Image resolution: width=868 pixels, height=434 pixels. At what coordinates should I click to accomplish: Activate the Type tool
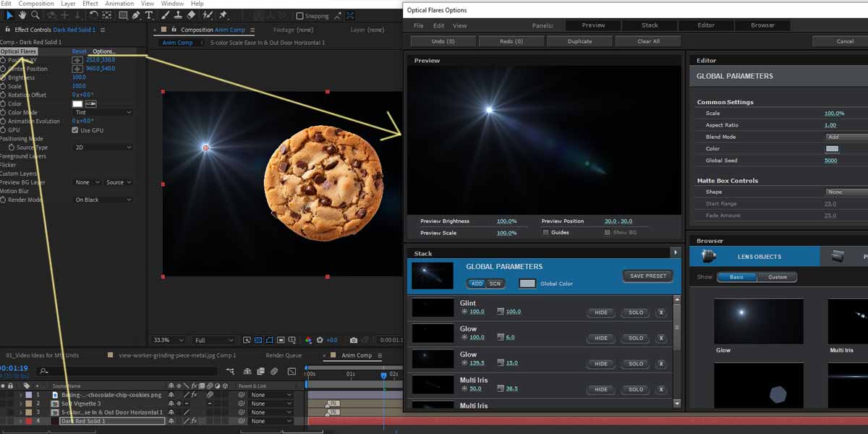(148, 14)
